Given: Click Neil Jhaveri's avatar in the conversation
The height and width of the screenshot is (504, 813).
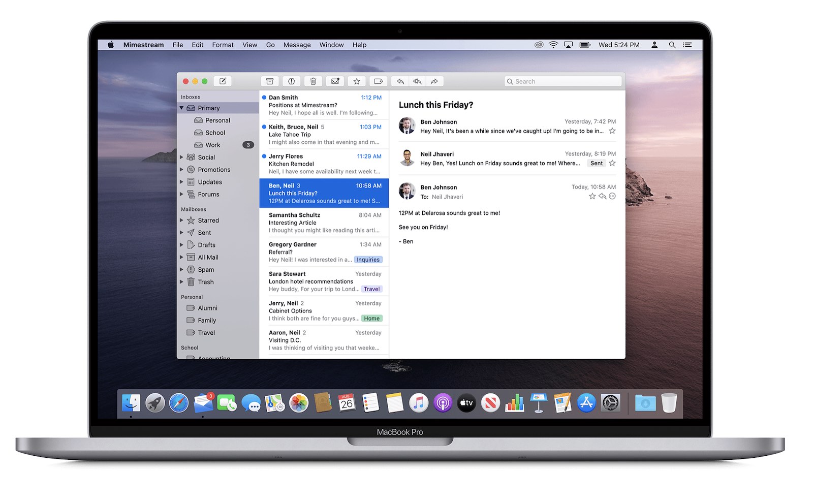Looking at the screenshot, I should coord(407,157).
